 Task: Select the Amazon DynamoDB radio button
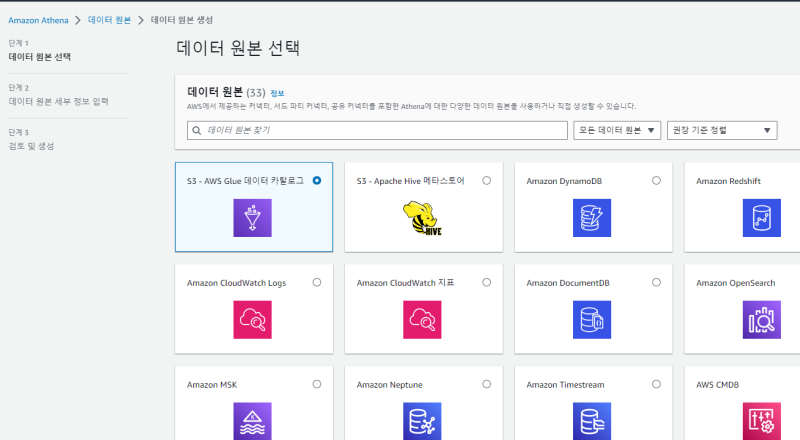pyautogui.click(x=656, y=181)
